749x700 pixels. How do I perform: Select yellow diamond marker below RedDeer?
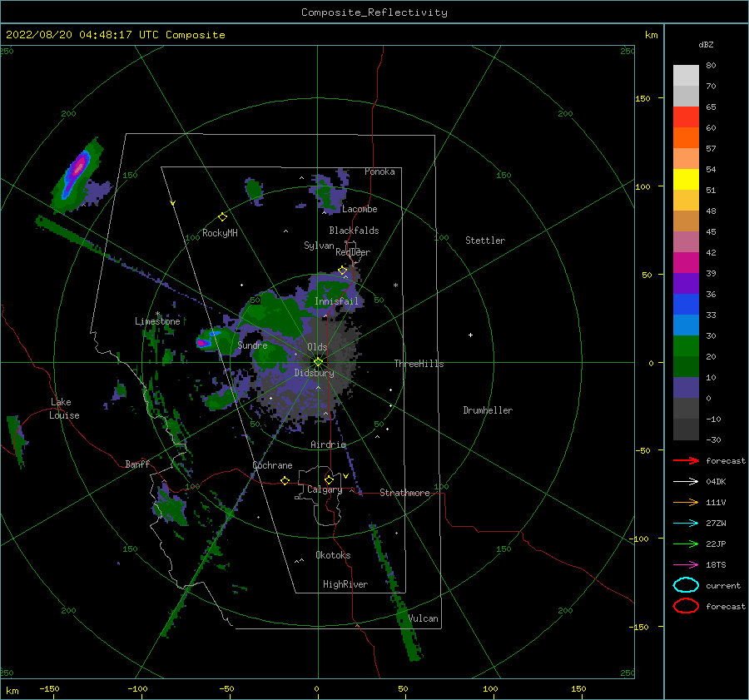[x=343, y=271]
